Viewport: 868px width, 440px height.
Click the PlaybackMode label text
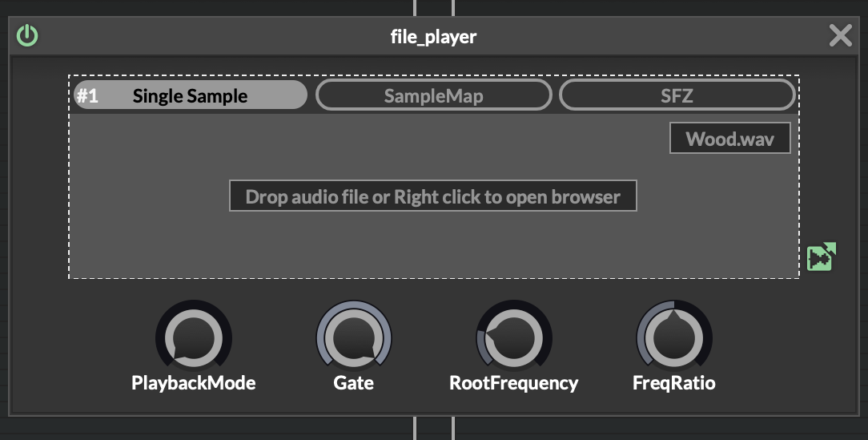[194, 383]
